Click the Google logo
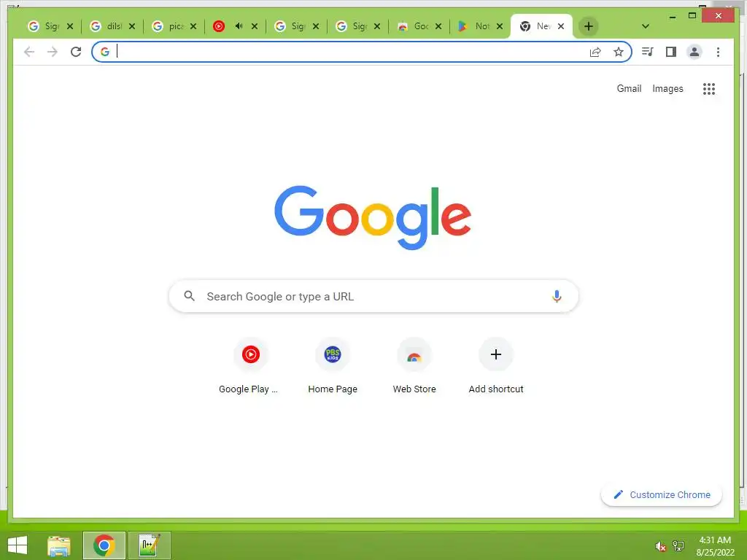 click(x=373, y=217)
